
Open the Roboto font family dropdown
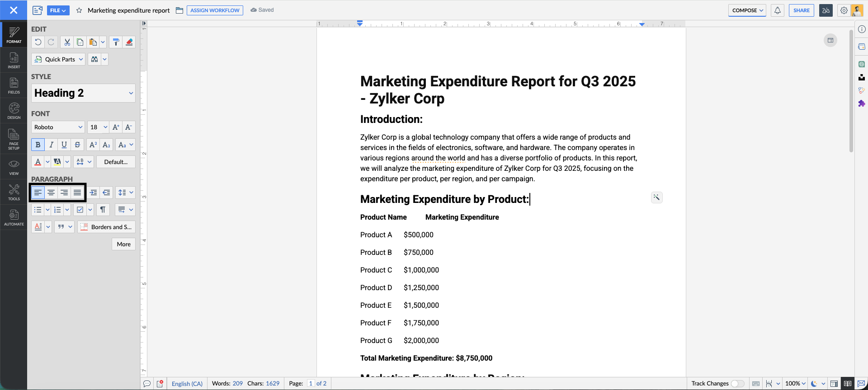coord(58,127)
